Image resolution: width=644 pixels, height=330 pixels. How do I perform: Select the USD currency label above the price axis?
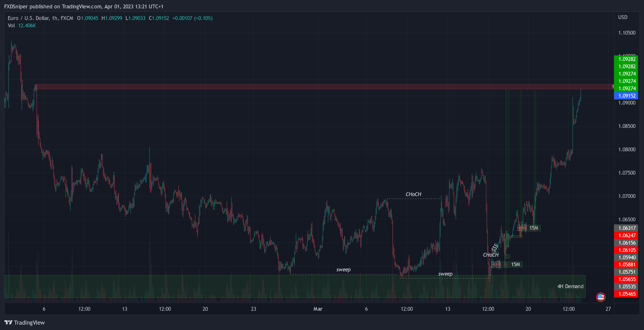tap(622, 17)
